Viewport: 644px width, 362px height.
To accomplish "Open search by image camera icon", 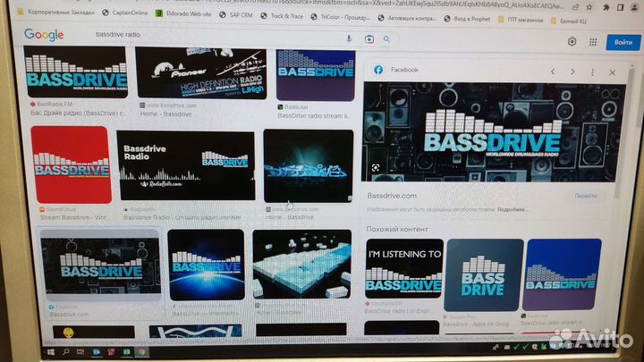I will tap(369, 39).
